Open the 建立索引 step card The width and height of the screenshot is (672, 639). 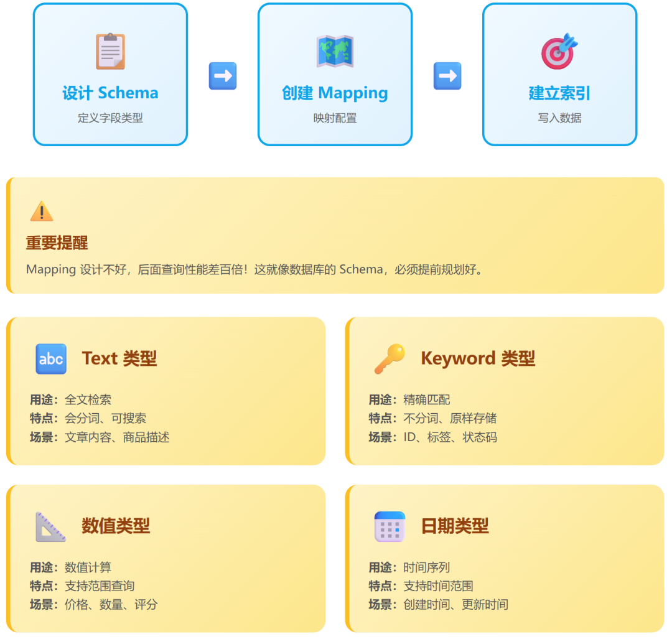coord(559,73)
